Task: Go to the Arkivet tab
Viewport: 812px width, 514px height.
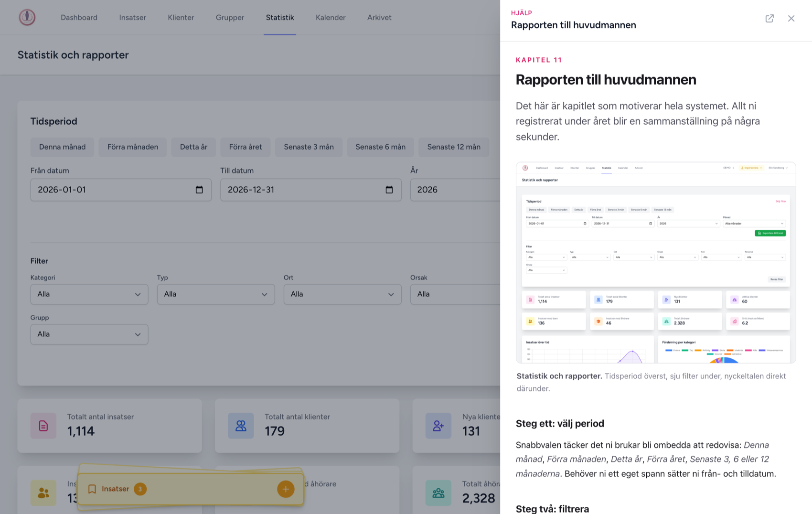Action: pos(379,18)
